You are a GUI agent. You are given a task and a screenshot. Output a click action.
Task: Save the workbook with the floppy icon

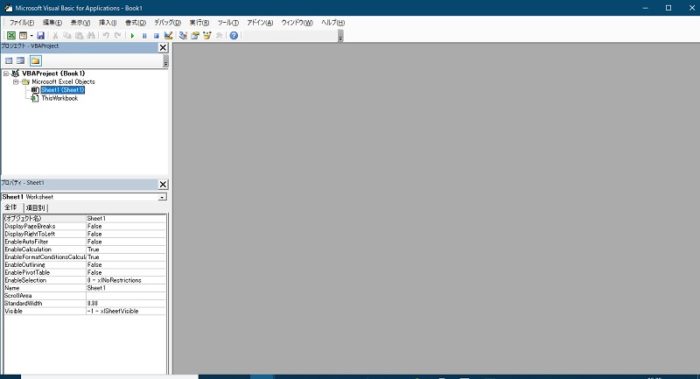coord(41,36)
